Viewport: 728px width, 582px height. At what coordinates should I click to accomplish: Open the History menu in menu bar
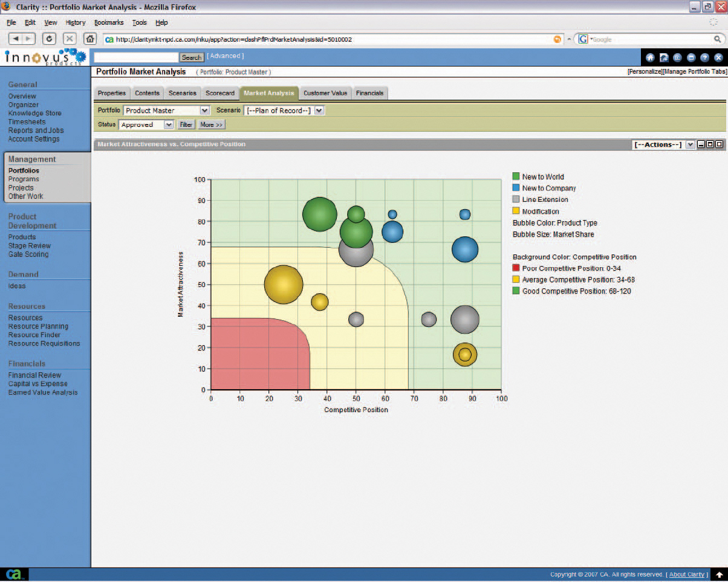coord(76,22)
